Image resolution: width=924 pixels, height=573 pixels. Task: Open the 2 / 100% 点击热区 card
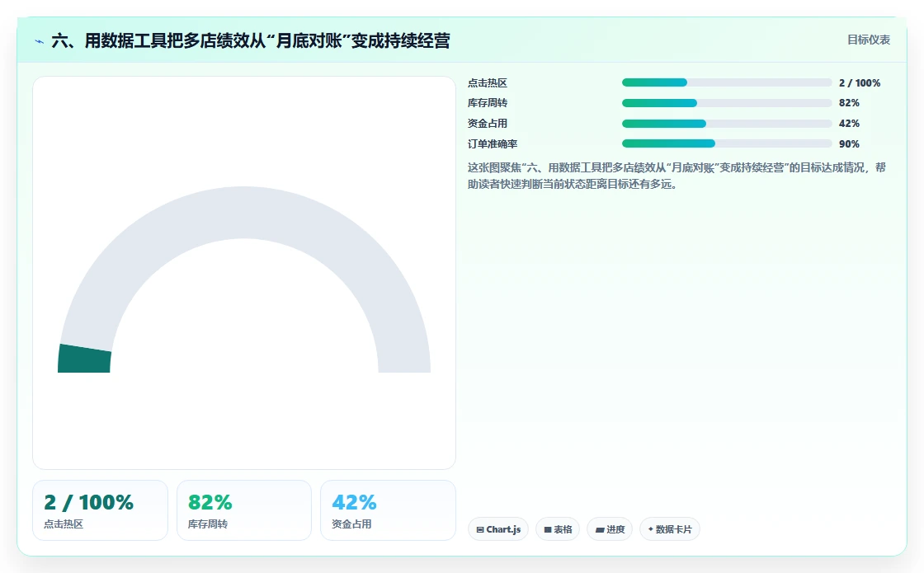[x=100, y=510]
